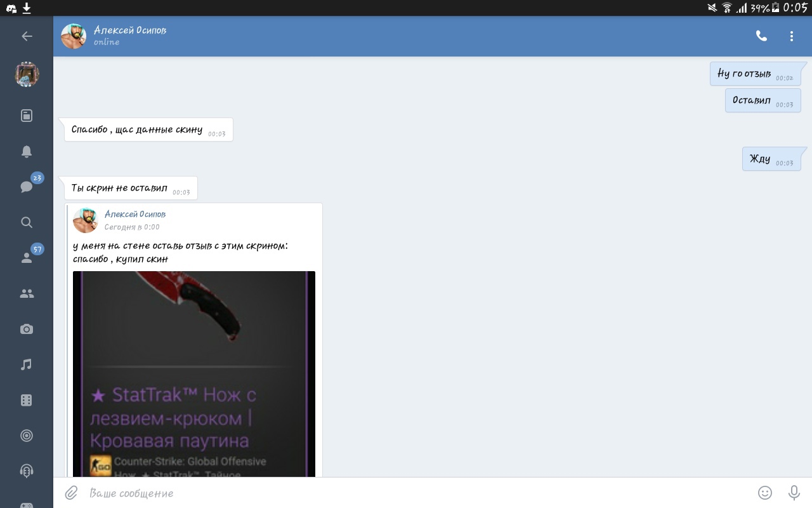Open the emoji smiley picker

click(x=765, y=493)
